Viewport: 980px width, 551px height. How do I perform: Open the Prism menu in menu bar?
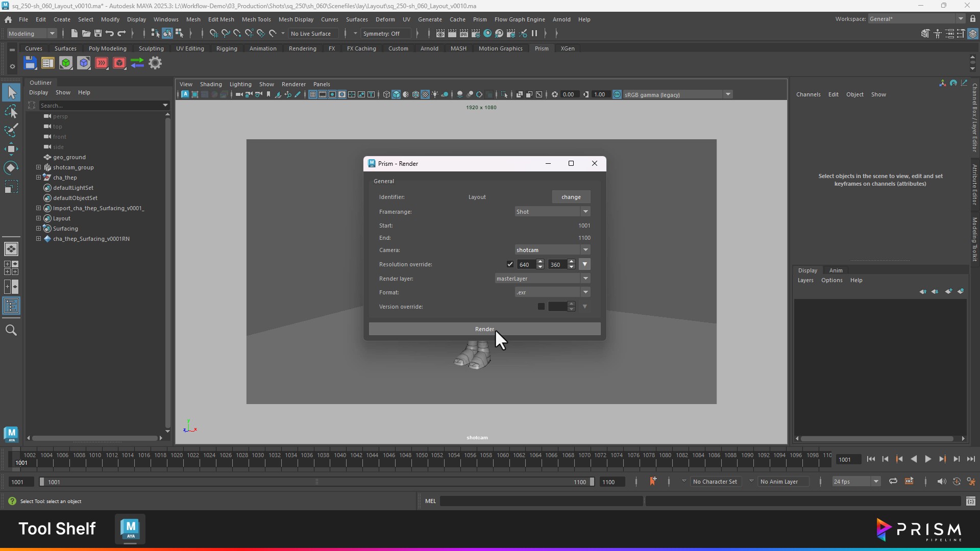479,19
